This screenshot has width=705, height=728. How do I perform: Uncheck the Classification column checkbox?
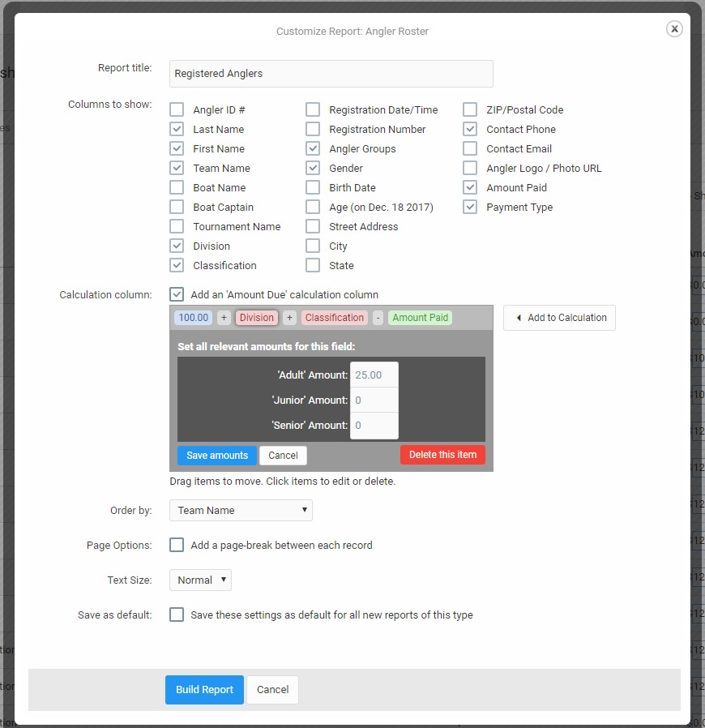[x=177, y=266]
